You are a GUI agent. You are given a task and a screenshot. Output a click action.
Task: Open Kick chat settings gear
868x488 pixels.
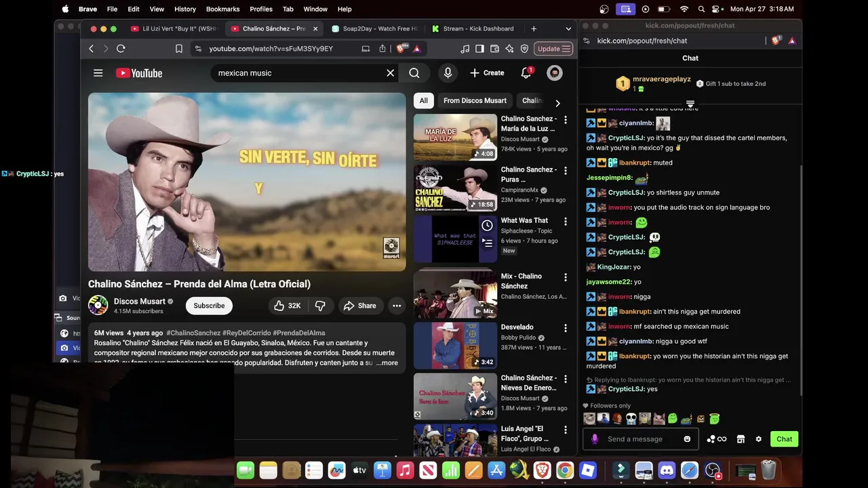coord(759,439)
